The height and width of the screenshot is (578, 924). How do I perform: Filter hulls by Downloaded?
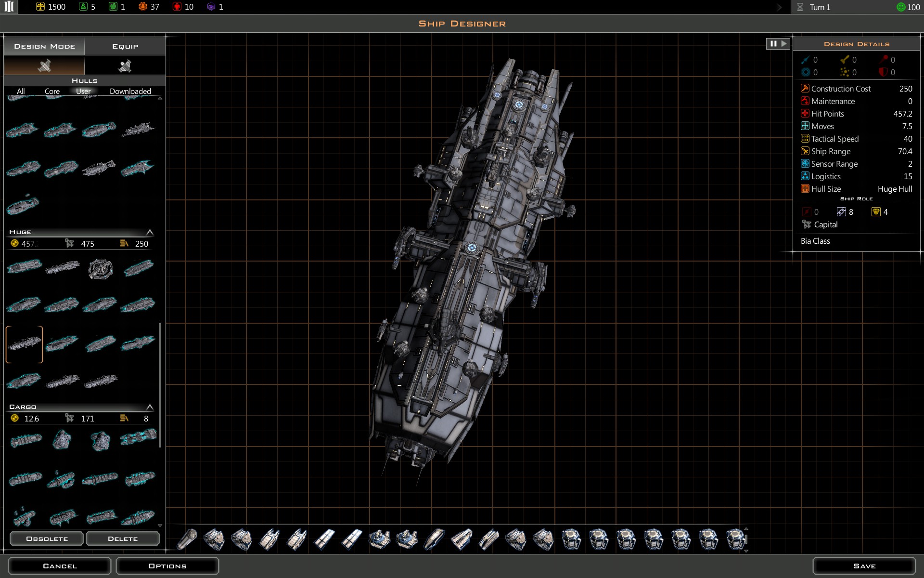coord(130,91)
